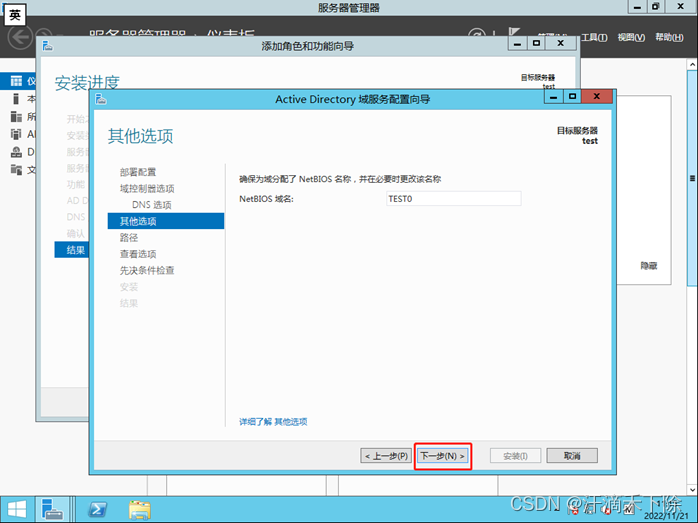The image size is (698, 523).
Task: Click the Cancel (取消) button
Action: click(572, 456)
